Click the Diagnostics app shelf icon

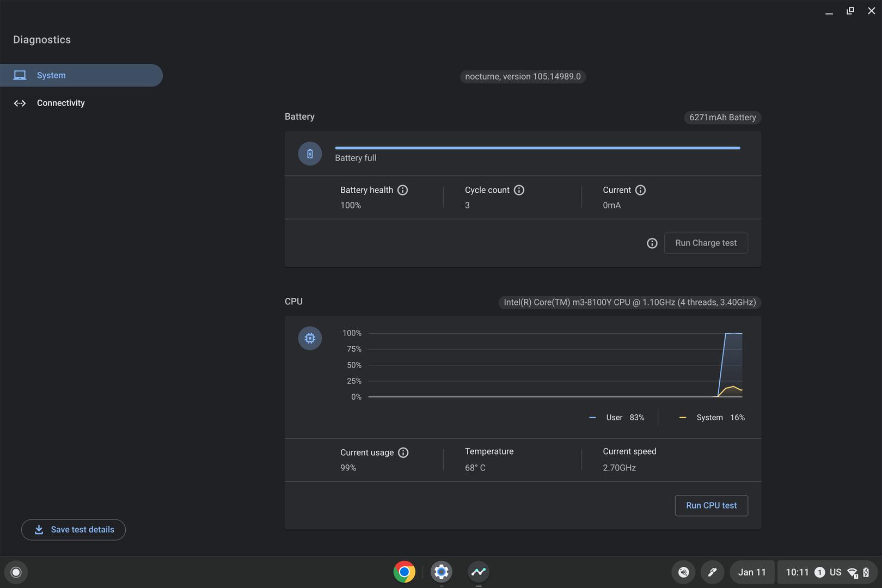point(478,572)
